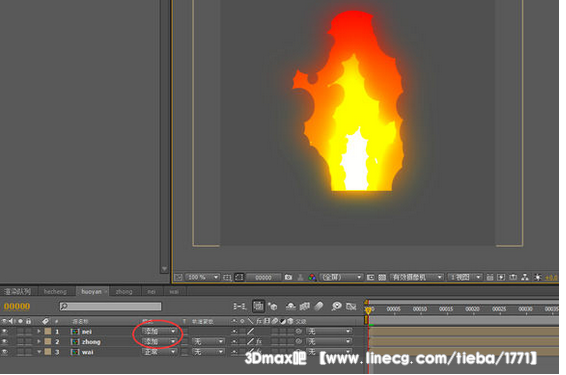Select the huoyan composition tab
This screenshot has width=566, height=375.
[x=91, y=291]
